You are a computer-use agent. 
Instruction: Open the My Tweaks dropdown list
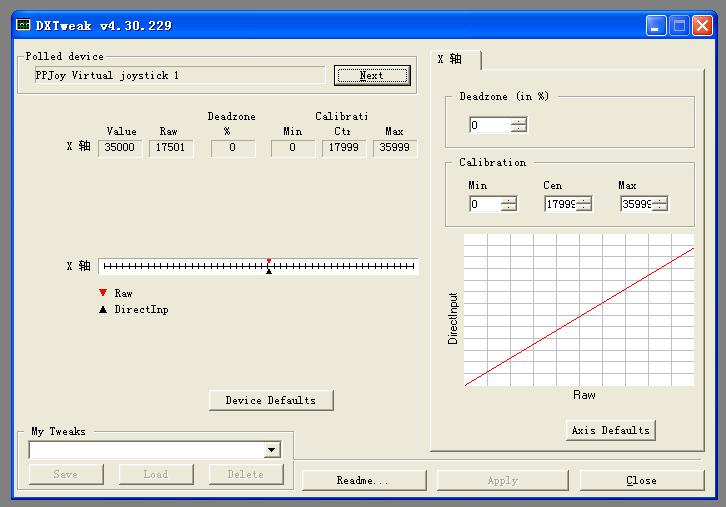pyautogui.click(x=271, y=451)
